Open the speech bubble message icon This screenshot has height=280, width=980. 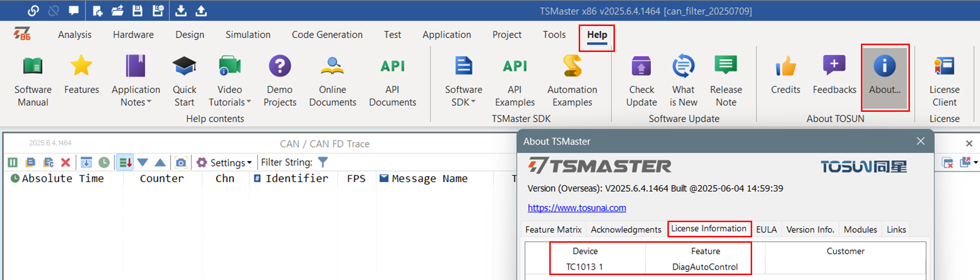click(x=73, y=10)
